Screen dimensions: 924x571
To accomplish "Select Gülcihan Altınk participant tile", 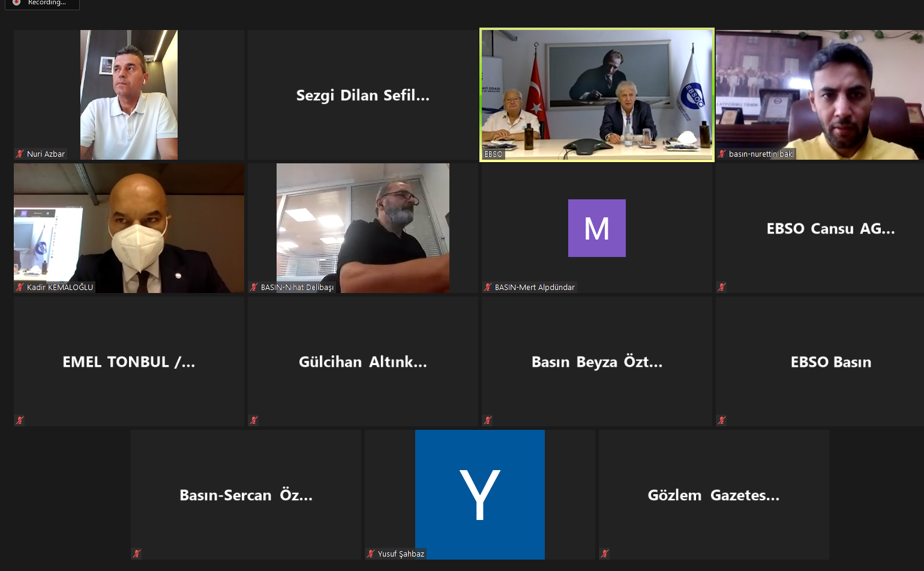I will (363, 361).
